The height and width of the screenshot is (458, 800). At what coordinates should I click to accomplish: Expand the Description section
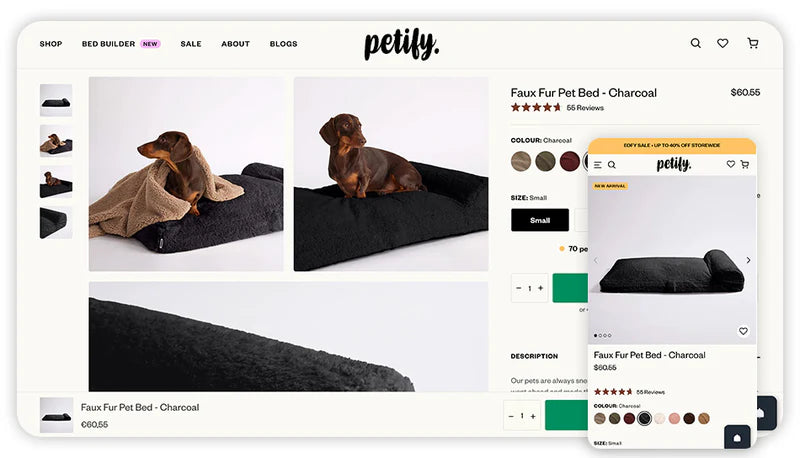[x=535, y=356]
